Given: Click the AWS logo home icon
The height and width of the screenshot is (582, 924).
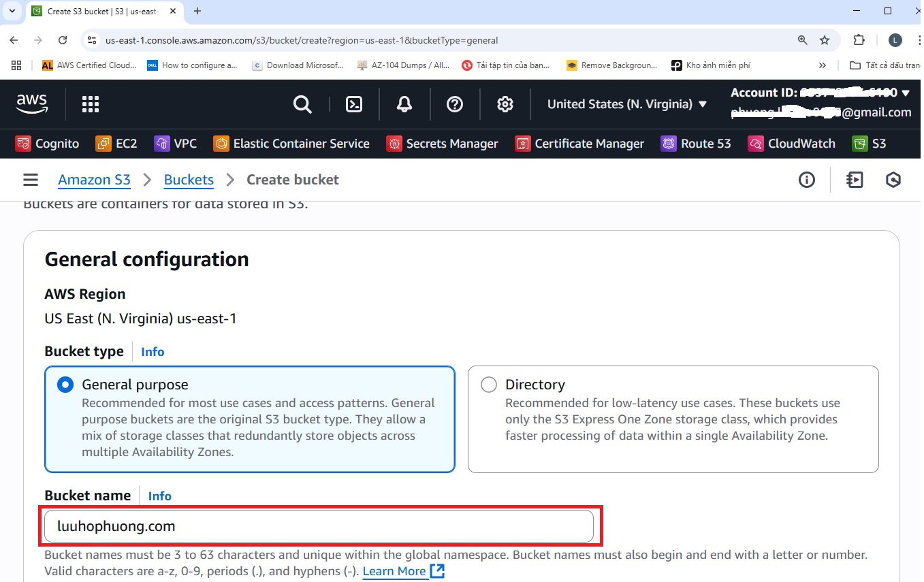Looking at the screenshot, I should (x=32, y=103).
